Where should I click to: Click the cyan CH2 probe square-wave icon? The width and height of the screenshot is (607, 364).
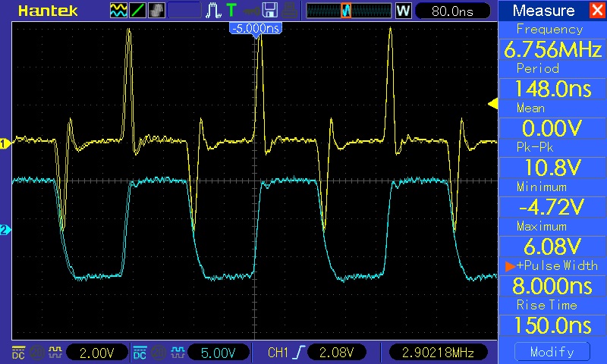click(178, 353)
